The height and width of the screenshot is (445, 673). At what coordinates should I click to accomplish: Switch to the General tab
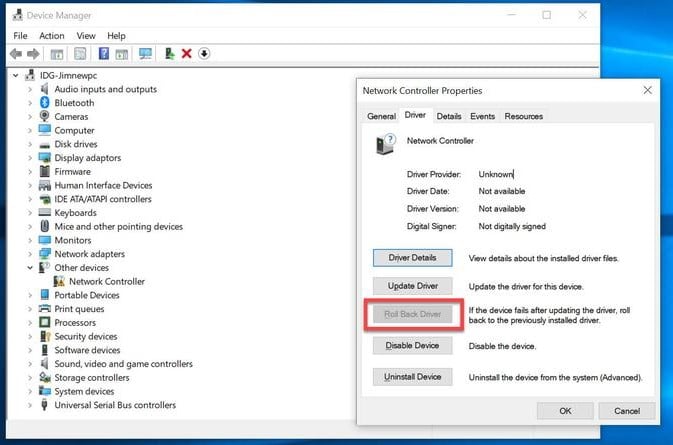(x=381, y=116)
